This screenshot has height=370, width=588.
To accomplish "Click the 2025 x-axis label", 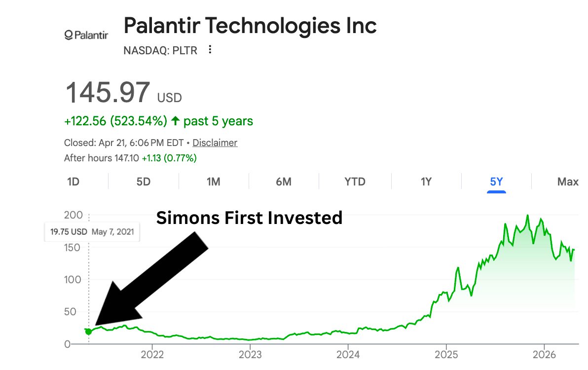I will pyautogui.click(x=446, y=354).
